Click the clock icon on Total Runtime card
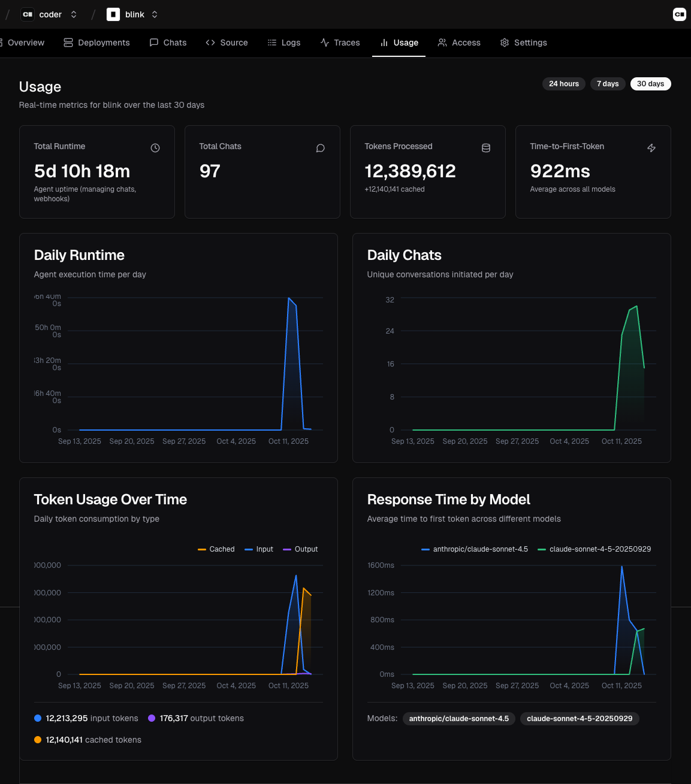 point(155,148)
